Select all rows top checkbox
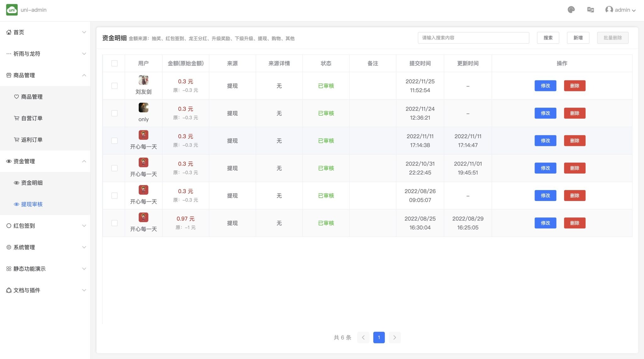Image resolution: width=644 pixels, height=359 pixels. [114, 63]
